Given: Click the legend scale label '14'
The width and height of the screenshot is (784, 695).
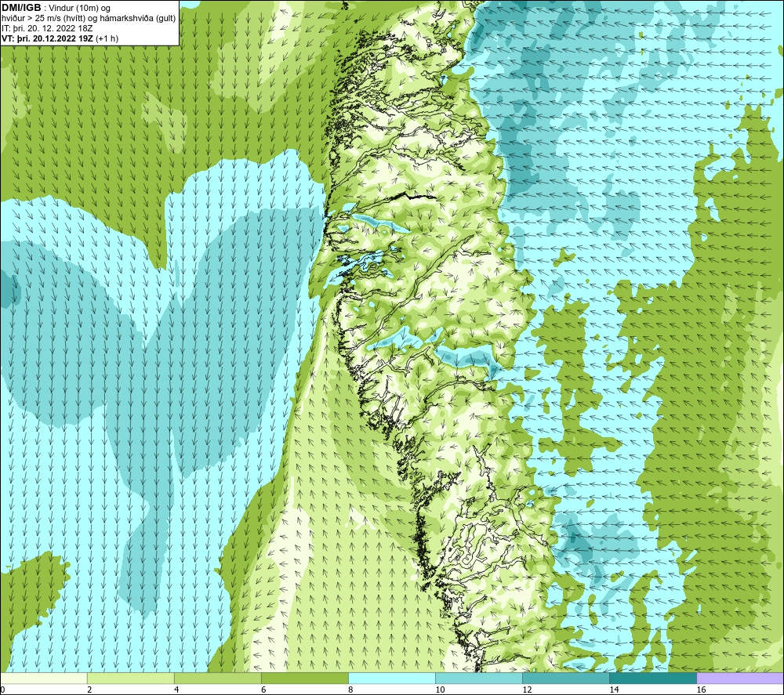Looking at the screenshot, I should coord(614,690).
